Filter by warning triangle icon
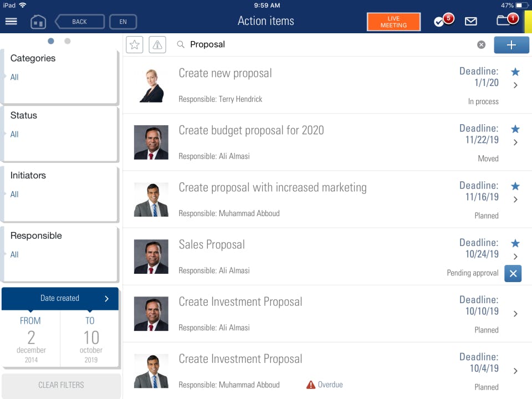The width and height of the screenshot is (532, 399). coord(157,45)
